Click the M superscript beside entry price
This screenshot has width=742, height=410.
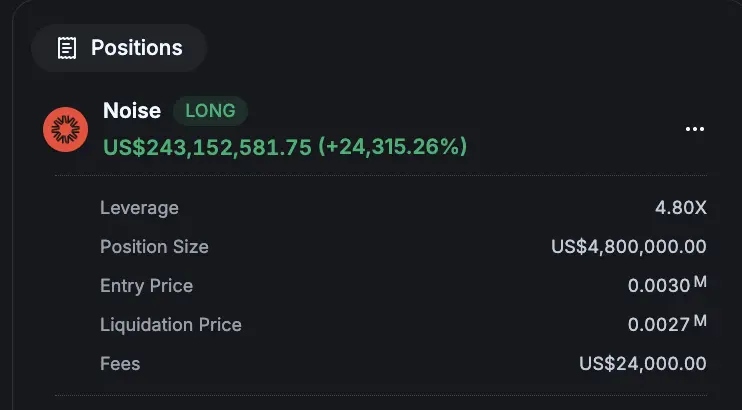[x=700, y=282]
